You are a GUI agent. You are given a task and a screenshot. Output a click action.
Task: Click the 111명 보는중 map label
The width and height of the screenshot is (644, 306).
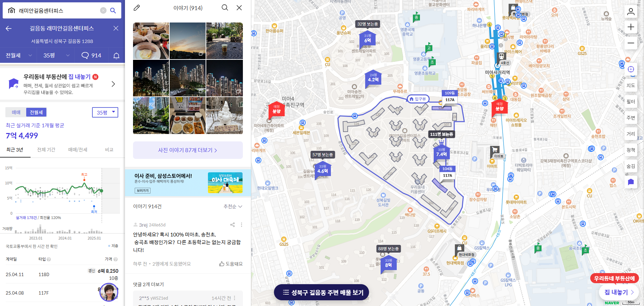click(x=441, y=134)
